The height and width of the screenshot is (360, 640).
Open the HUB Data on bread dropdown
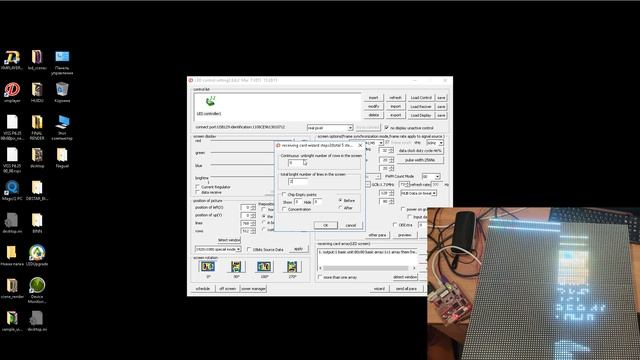(x=418, y=193)
